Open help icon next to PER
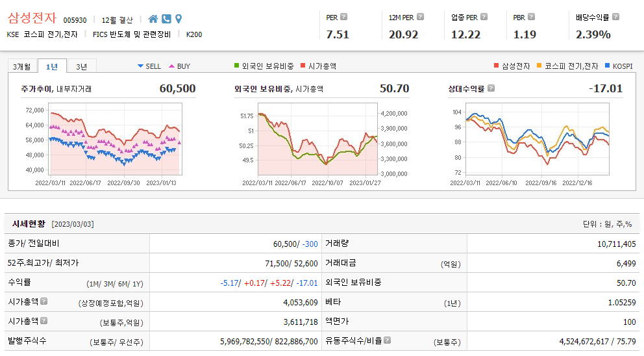The width and height of the screenshot is (644, 356). [344, 17]
